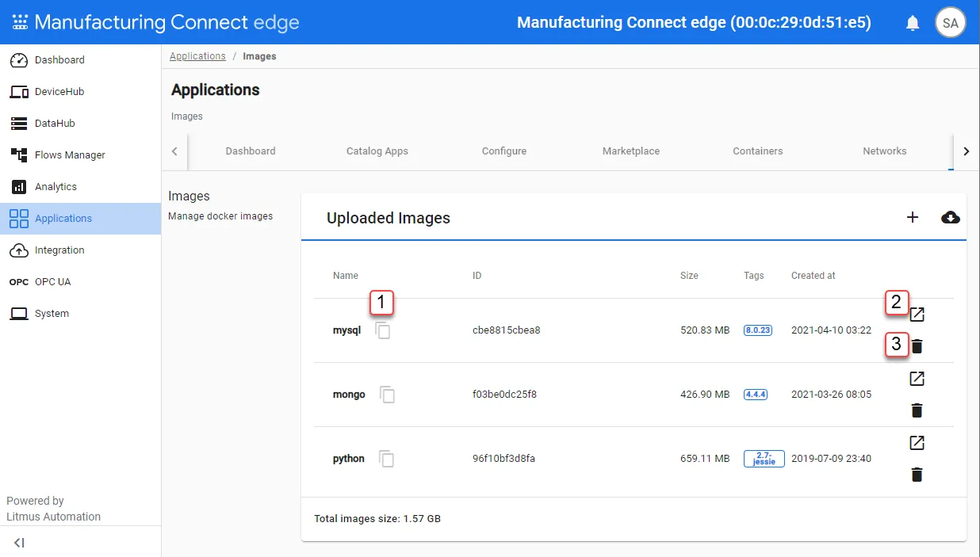980x557 pixels.
Task: Open System in the sidebar
Action: (x=52, y=314)
